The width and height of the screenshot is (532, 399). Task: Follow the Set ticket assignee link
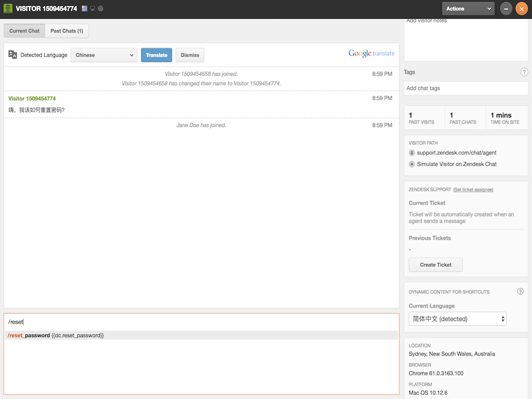473,190
